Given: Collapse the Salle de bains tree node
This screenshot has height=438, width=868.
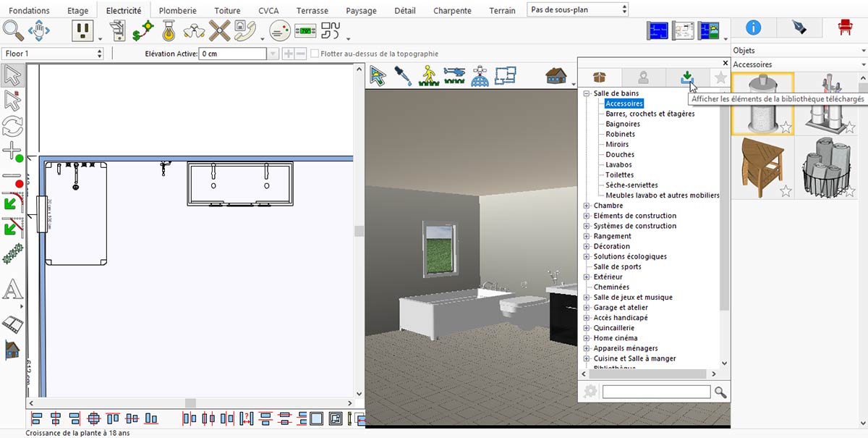Looking at the screenshot, I should tap(587, 93).
